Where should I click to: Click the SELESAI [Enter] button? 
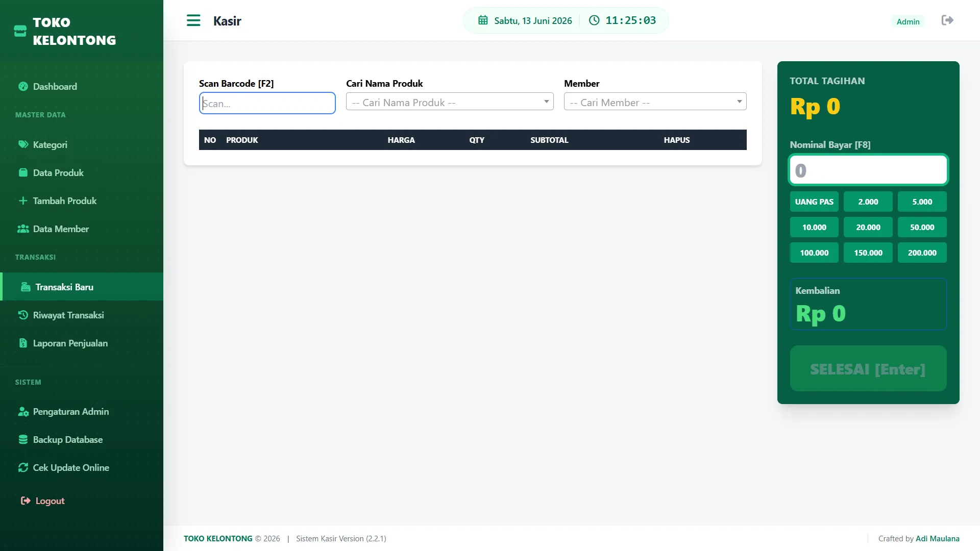point(868,368)
